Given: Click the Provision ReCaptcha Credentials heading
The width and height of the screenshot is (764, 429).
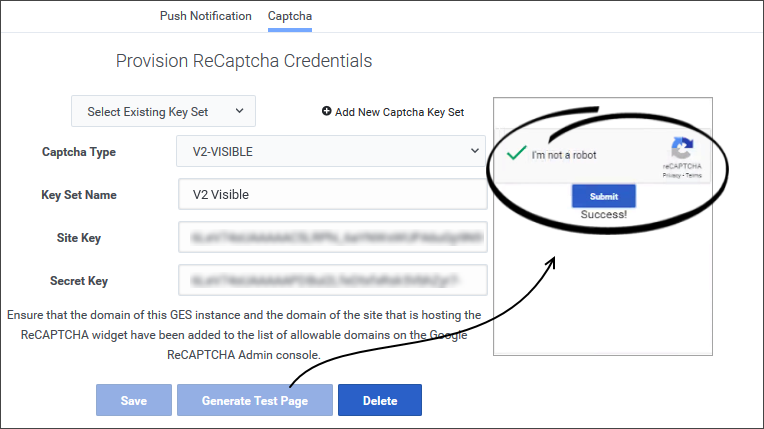Looking at the screenshot, I should 244,61.
